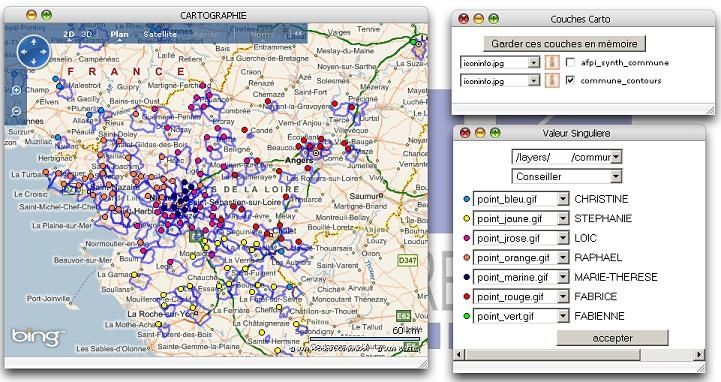Collapse the map toolbar with the double-arrow icon
721x382 pixels.
(299, 34)
